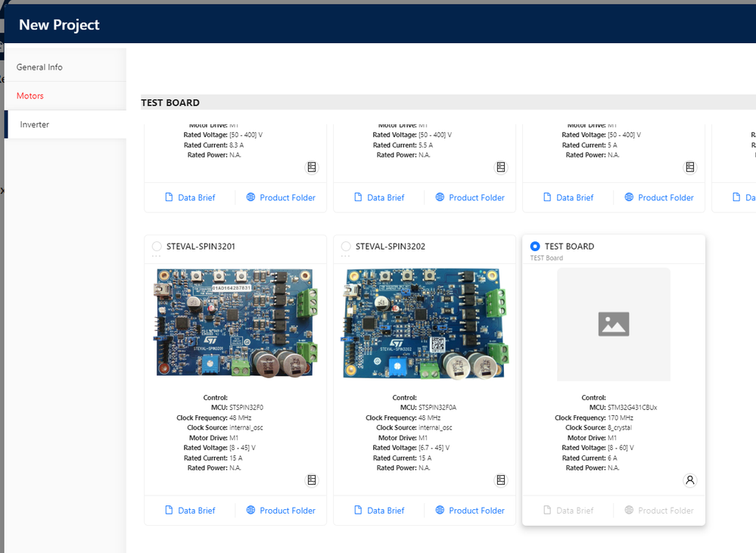Viewport: 756px width, 553px height.
Task: Visit the STEVAL-SPIN3201 Product Folder
Action: [281, 511]
